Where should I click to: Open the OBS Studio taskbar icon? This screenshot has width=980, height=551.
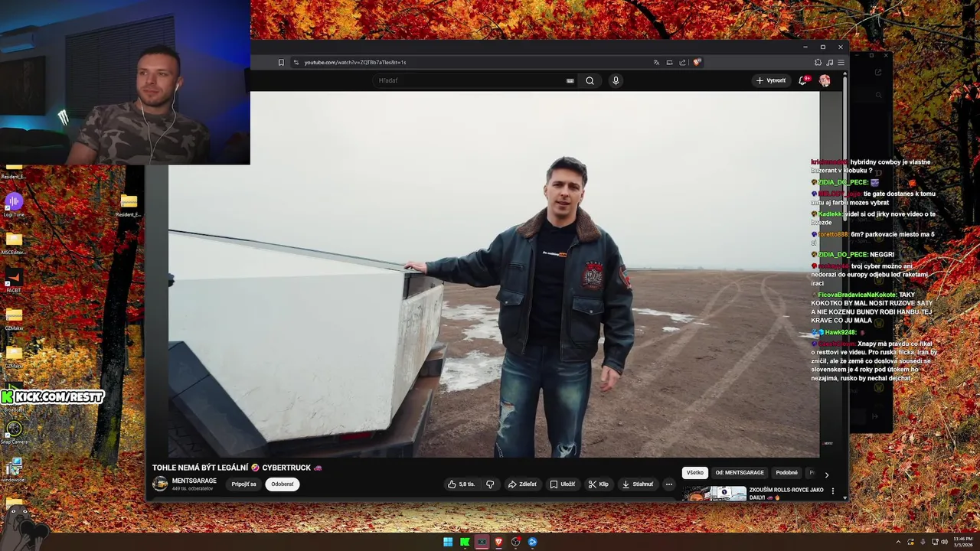515,542
